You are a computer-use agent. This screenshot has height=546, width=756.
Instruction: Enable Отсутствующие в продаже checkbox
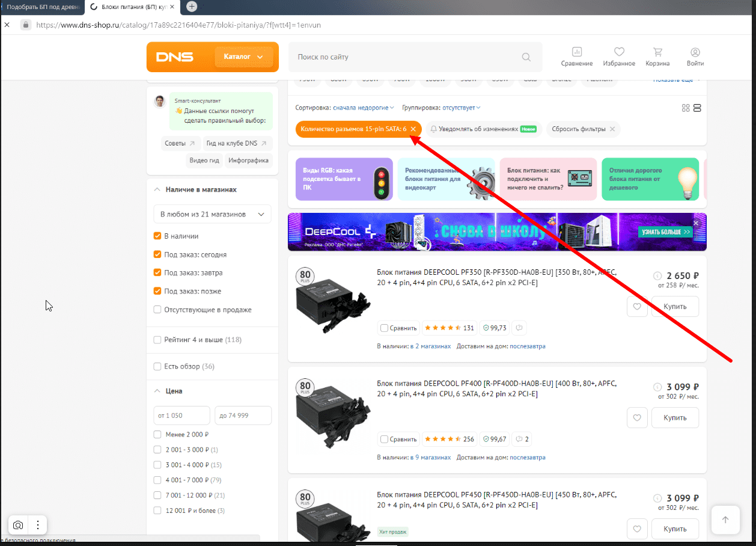point(157,310)
